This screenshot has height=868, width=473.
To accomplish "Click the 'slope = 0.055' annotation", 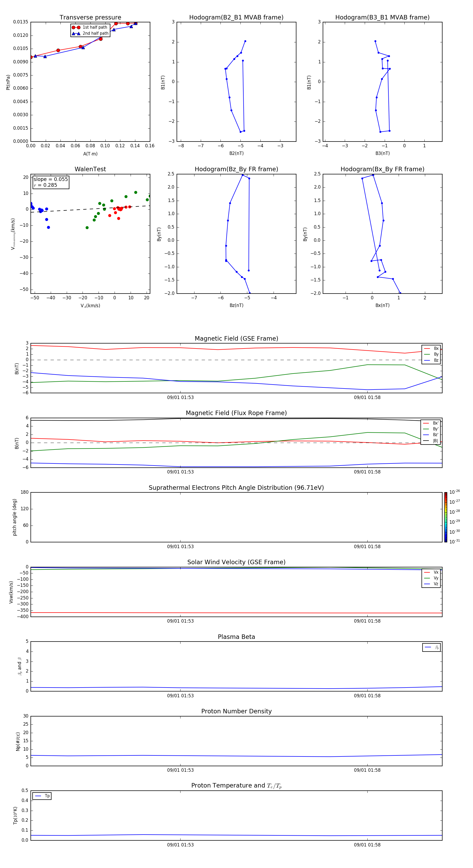I will (51, 179).
